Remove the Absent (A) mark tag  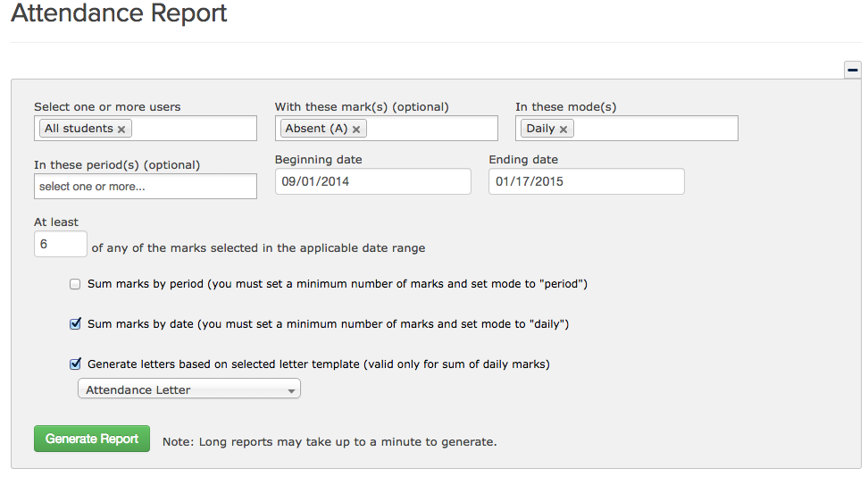pos(356,130)
